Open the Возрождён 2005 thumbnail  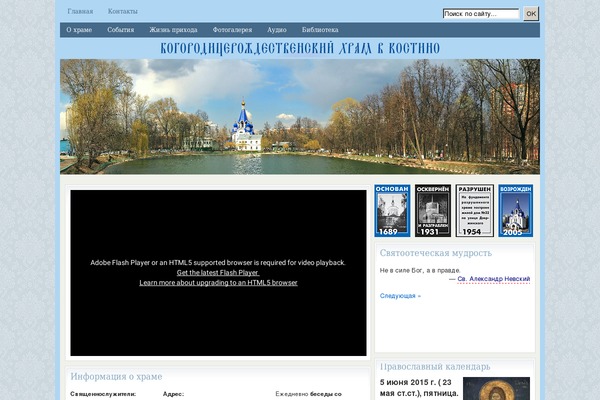515,211
